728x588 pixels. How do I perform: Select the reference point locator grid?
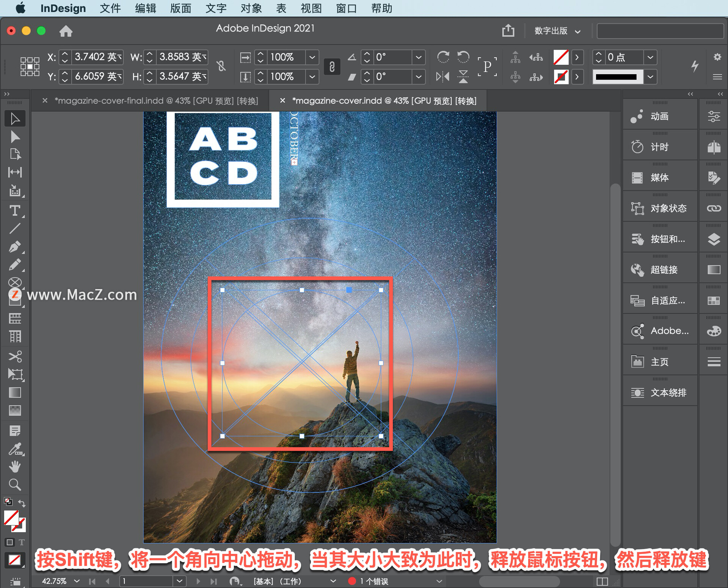click(30, 67)
